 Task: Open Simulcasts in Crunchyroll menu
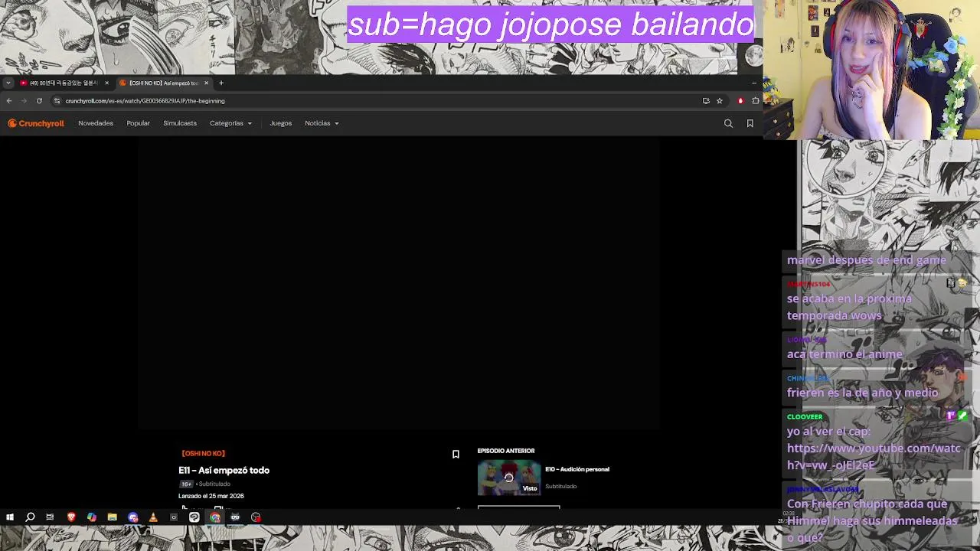[x=180, y=123]
